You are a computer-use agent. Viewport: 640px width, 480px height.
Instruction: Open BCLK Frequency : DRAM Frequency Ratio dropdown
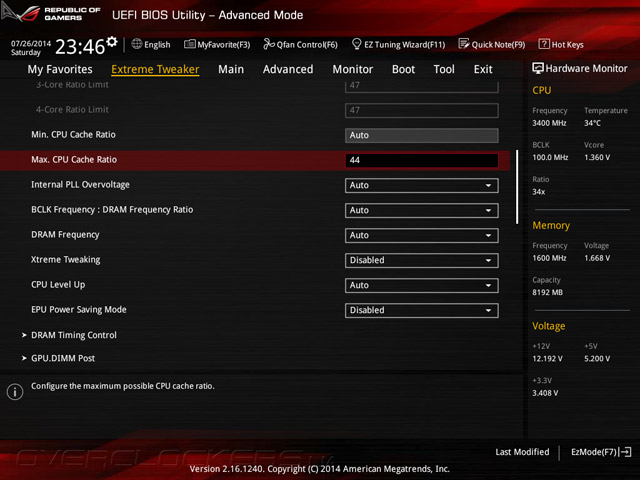(x=421, y=210)
